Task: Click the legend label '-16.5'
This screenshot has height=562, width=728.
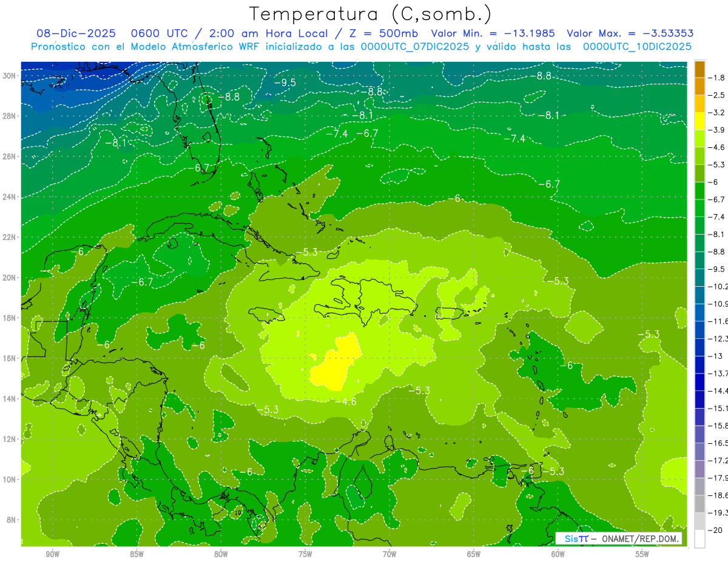Action: point(718,443)
